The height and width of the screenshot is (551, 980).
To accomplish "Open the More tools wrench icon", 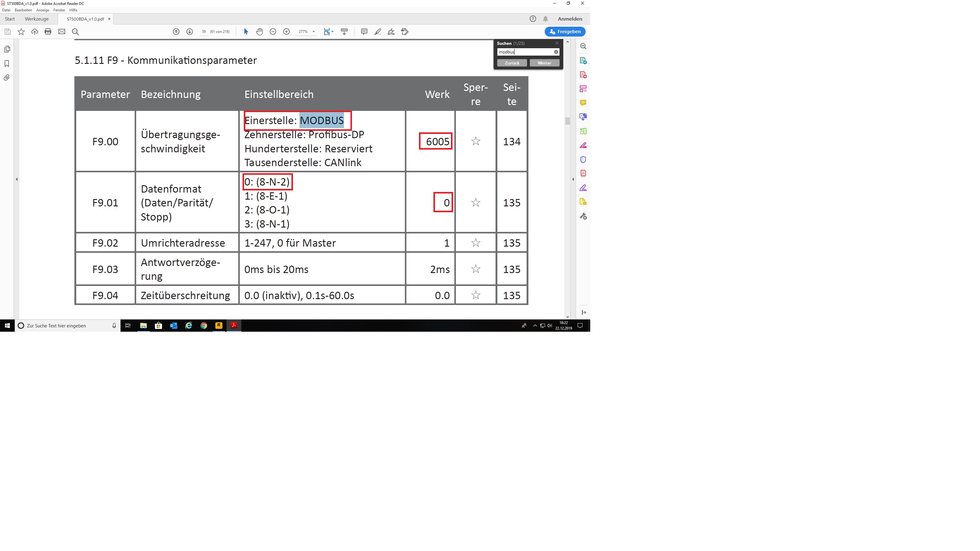I will 583,216.
